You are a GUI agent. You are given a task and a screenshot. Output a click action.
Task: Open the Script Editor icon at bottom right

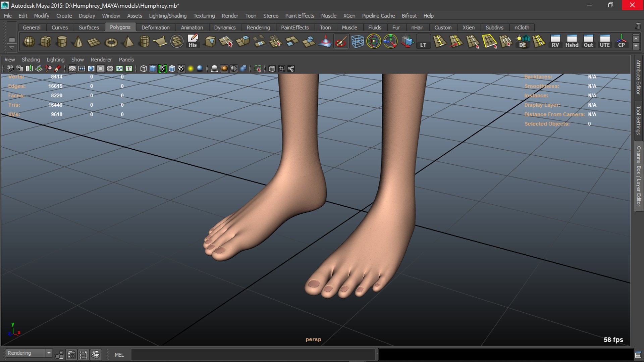point(638,355)
